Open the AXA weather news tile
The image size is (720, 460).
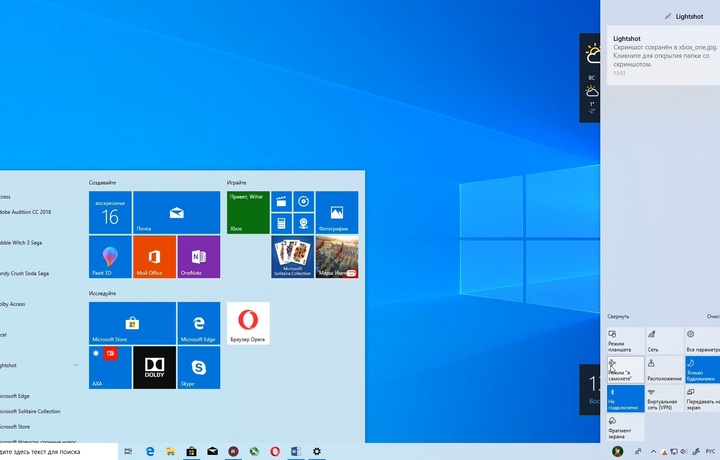110,368
